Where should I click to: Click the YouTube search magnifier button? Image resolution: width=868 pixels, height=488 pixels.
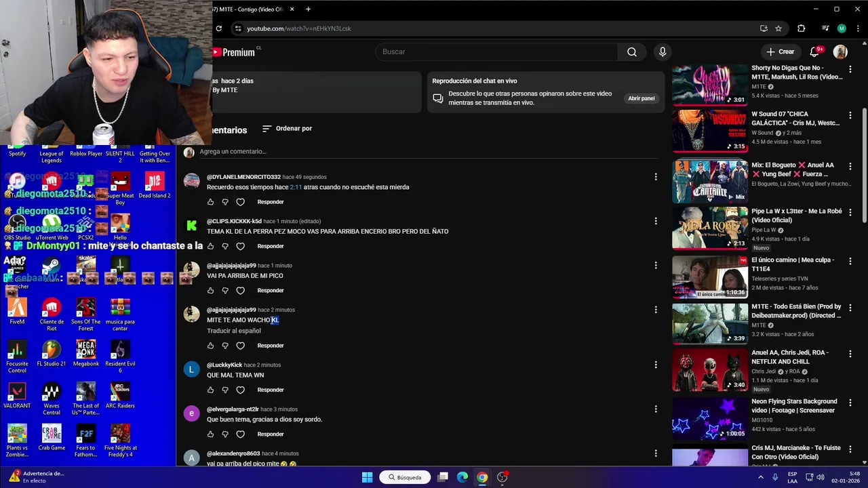point(631,52)
